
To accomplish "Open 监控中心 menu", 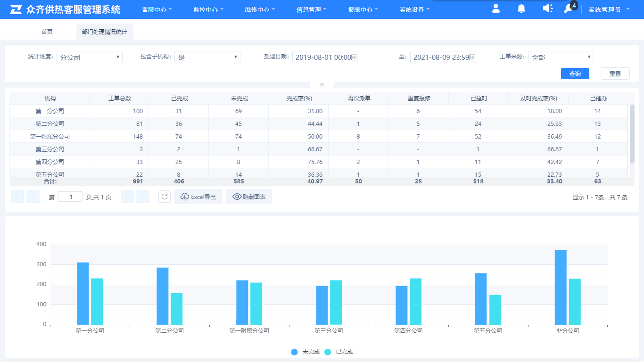I will click(x=208, y=9).
